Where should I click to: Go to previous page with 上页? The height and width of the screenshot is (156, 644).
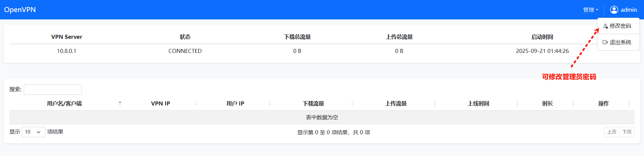[x=612, y=132]
